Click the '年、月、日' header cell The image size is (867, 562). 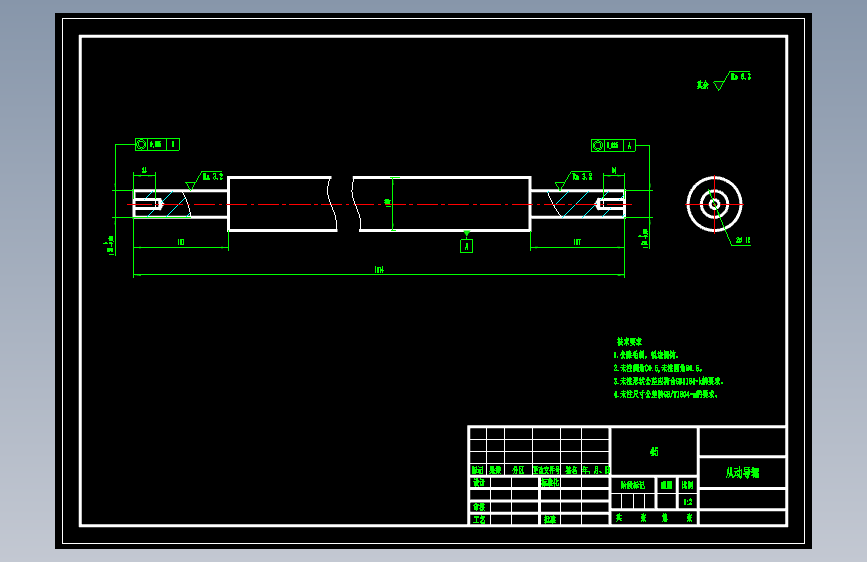click(x=596, y=470)
